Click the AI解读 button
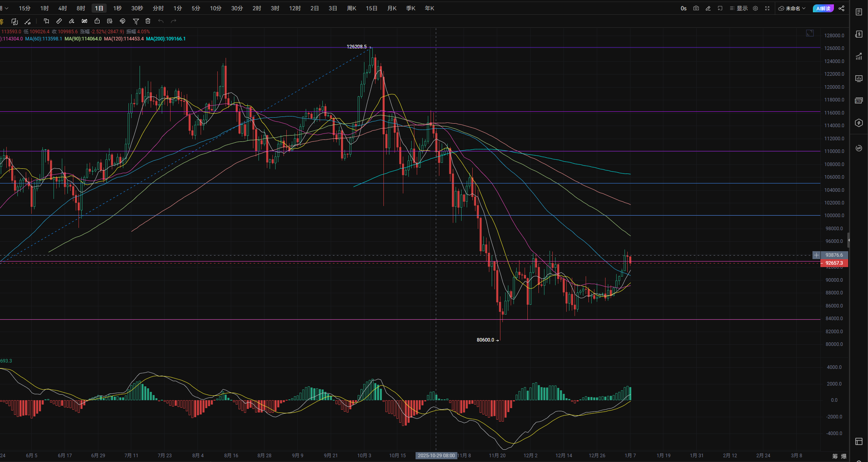The width and height of the screenshot is (868, 462). coord(823,8)
